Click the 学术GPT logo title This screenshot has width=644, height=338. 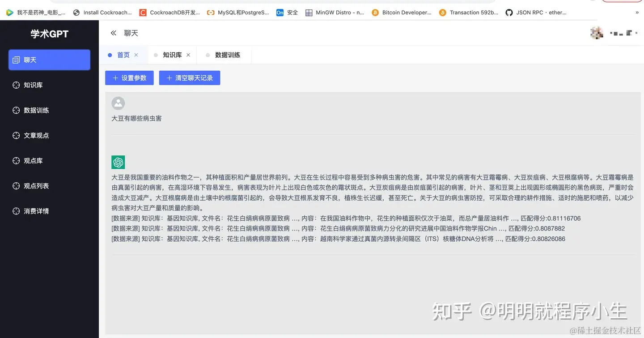pyautogui.click(x=49, y=34)
